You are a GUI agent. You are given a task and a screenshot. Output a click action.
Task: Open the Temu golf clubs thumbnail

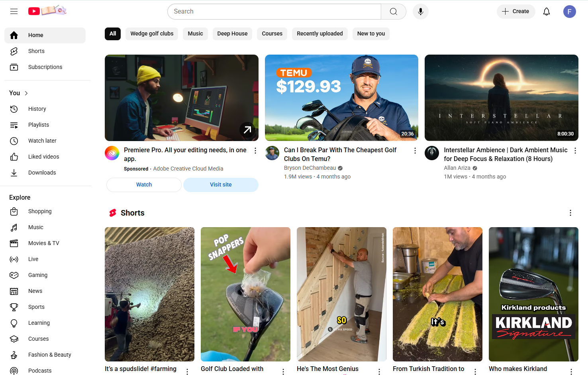click(341, 98)
